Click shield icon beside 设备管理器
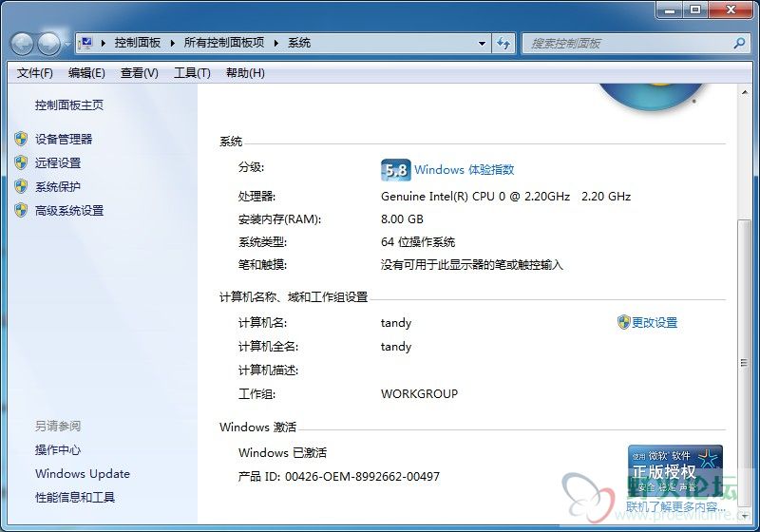Screen dimensions: 760x532 (x=21, y=139)
